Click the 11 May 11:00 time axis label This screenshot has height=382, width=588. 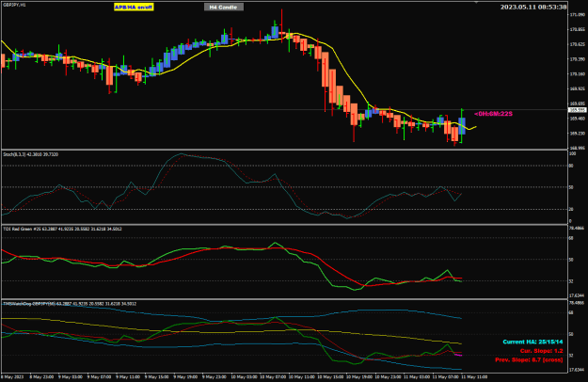pyautogui.click(x=474, y=376)
